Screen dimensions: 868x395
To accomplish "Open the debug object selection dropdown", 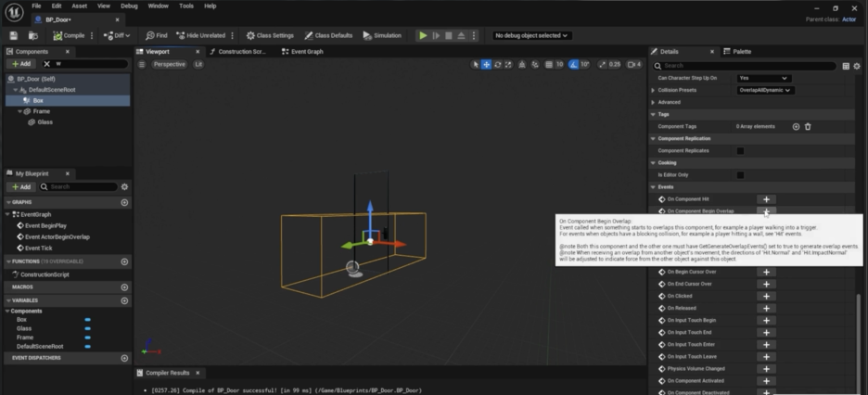I will [531, 35].
